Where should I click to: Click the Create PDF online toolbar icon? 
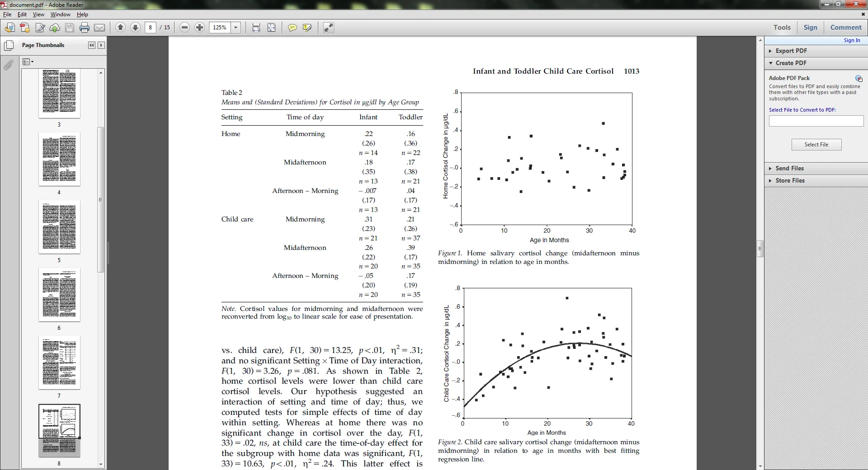tap(25, 28)
